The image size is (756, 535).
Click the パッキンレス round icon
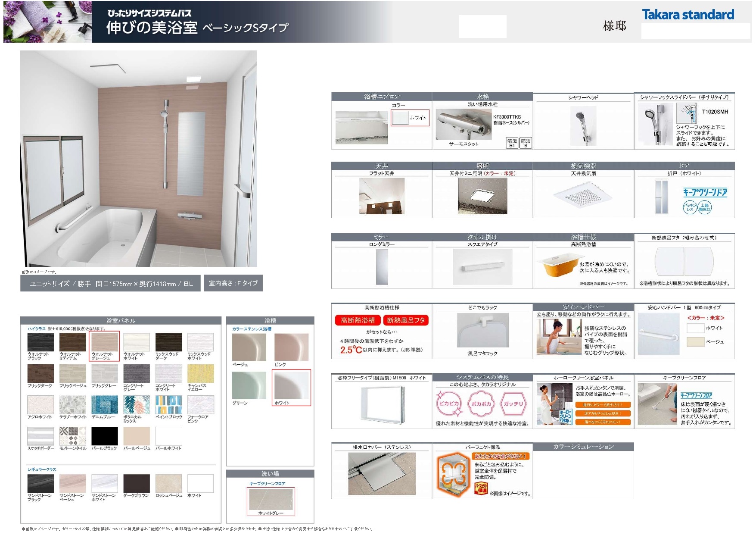click(690, 207)
